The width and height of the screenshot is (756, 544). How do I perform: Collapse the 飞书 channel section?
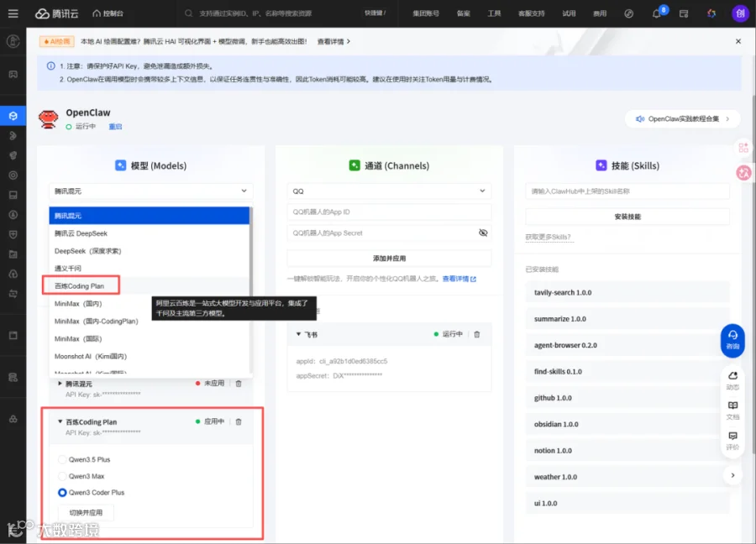point(298,334)
